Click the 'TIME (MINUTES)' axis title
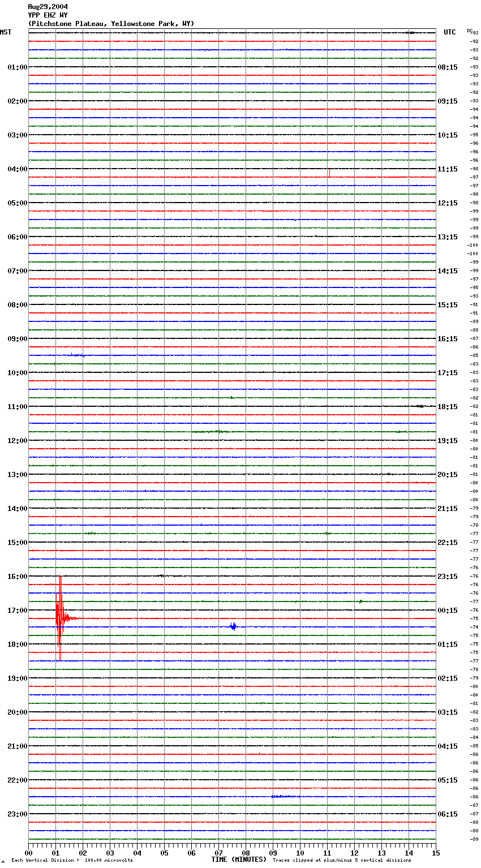The height and width of the screenshot is (868, 481). (x=239, y=860)
